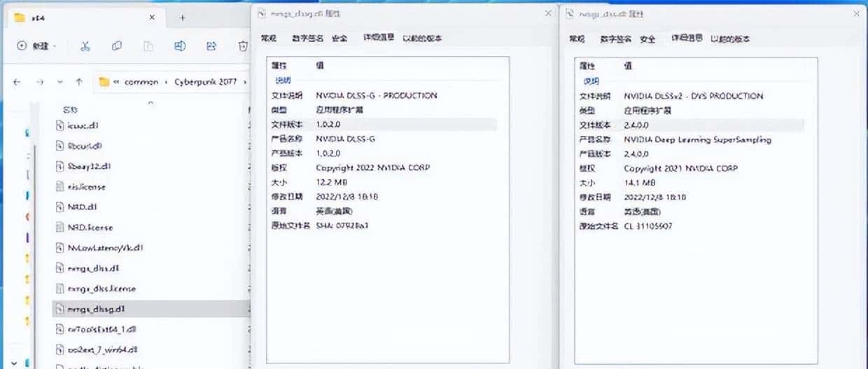
Task: Open chevron between common and Cyberpunk 2077
Action: (165, 82)
